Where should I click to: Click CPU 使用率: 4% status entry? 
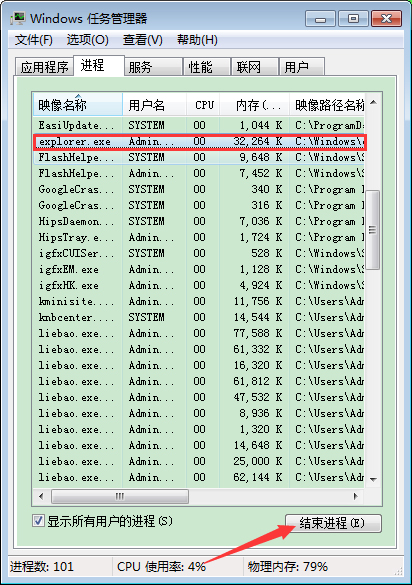(x=161, y=567)
